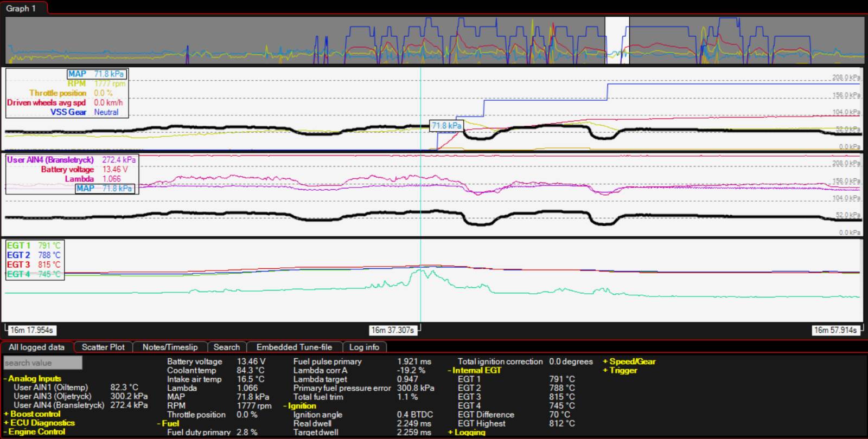868x439 pixels.
Task: Select RPM in the top graph legend
Action: point(76,83)
